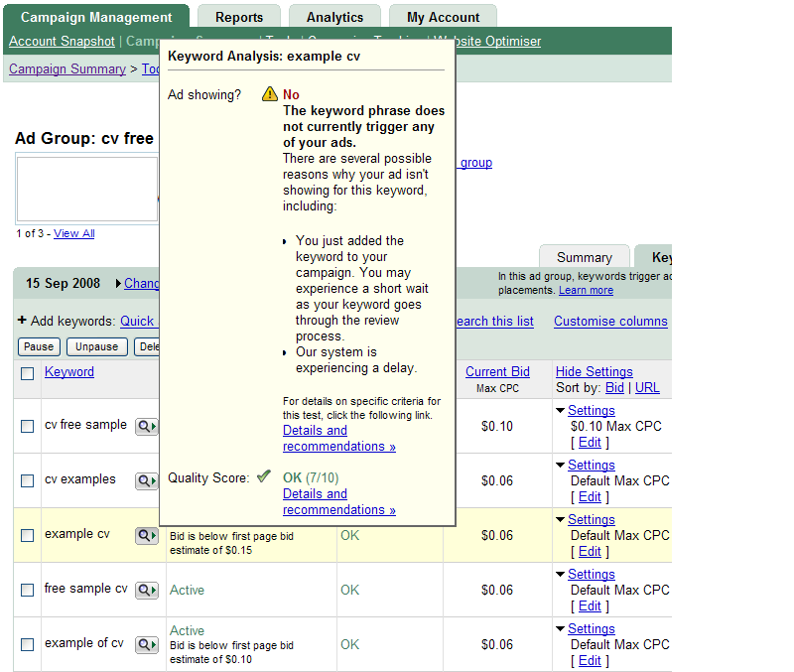Viewport: 794px width, 672px height.
Task: Click the $0.06 bid for 'cv examples'
Action: tap(497, 480)
